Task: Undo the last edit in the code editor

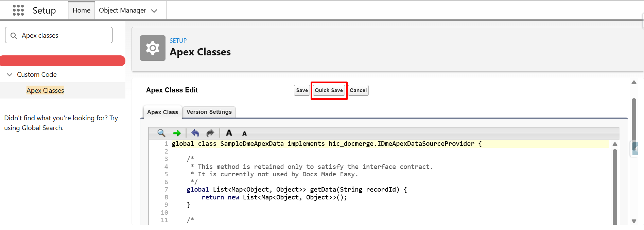Action: (195, 133)
